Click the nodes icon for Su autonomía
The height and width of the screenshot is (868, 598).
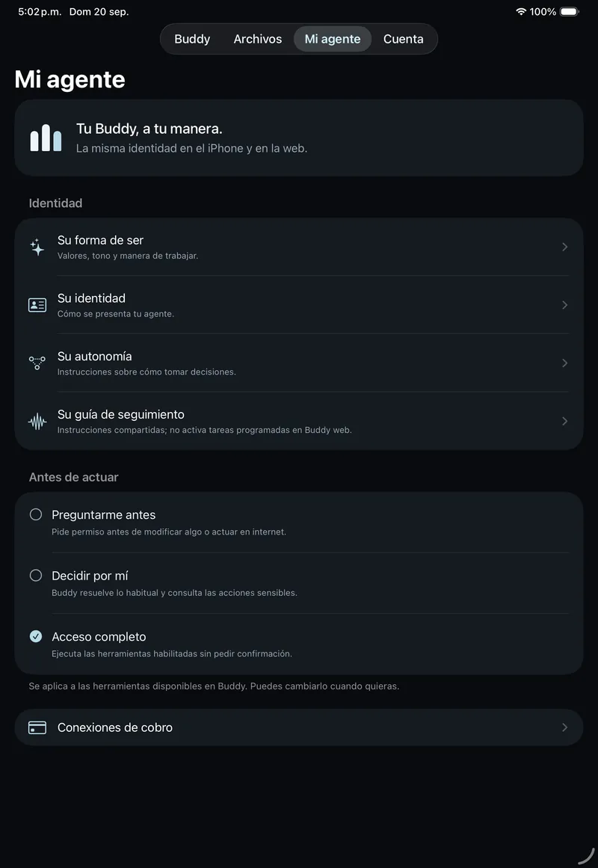click(37, 363)
